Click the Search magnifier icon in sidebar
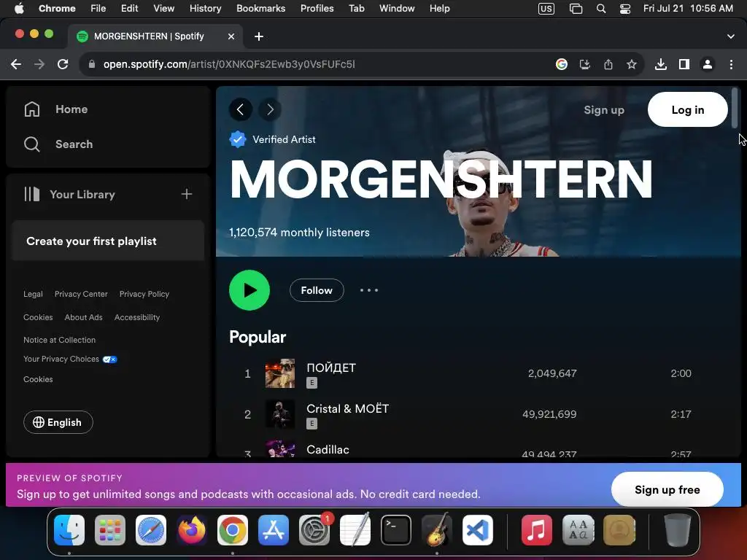The height and width of the screenshot is (560, 747). 32,144
